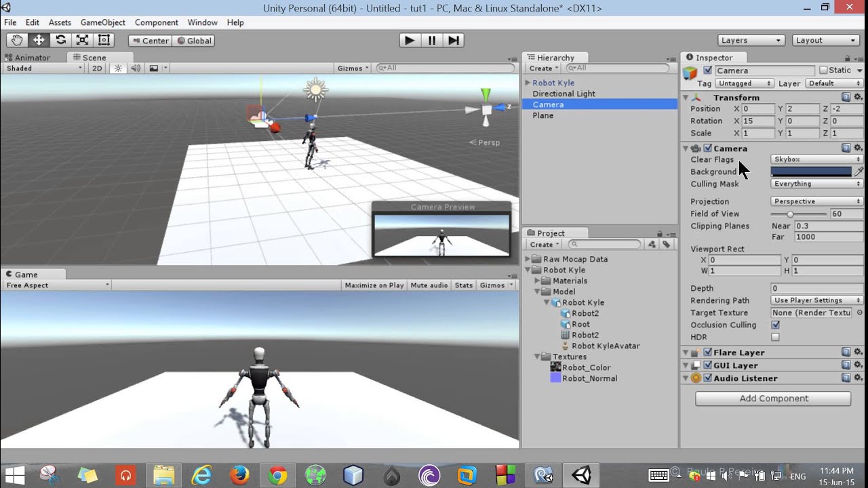Open Firefox from the taskbar
The height and width of the screenshot is (488, 868).
click(x=239, y=475)
